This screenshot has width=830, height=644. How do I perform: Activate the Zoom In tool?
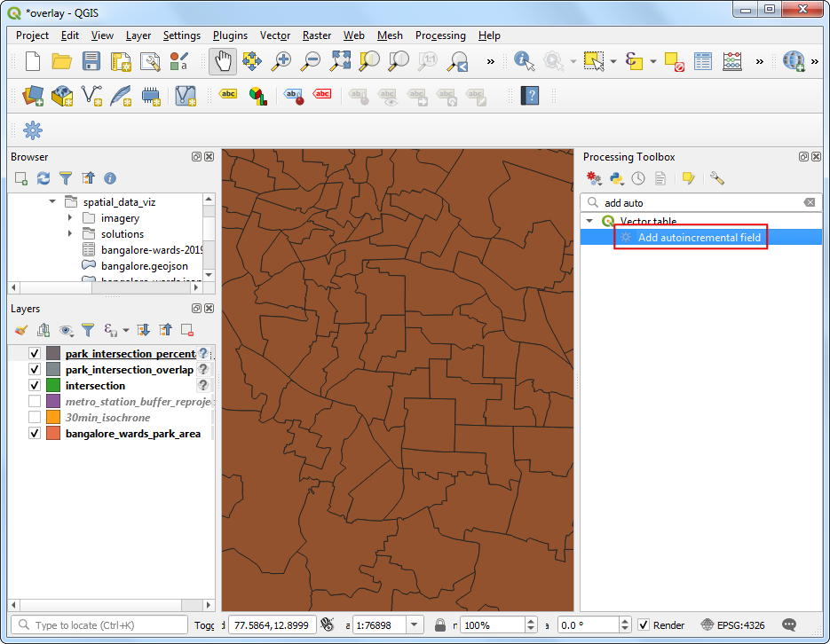coord(281,61)
